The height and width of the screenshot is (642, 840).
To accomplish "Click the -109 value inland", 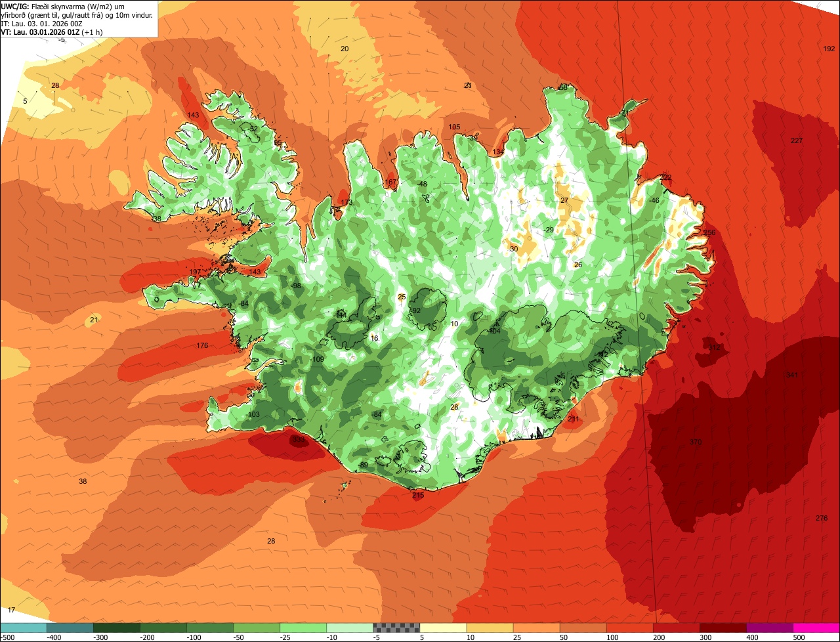I will tap(317, 359).
